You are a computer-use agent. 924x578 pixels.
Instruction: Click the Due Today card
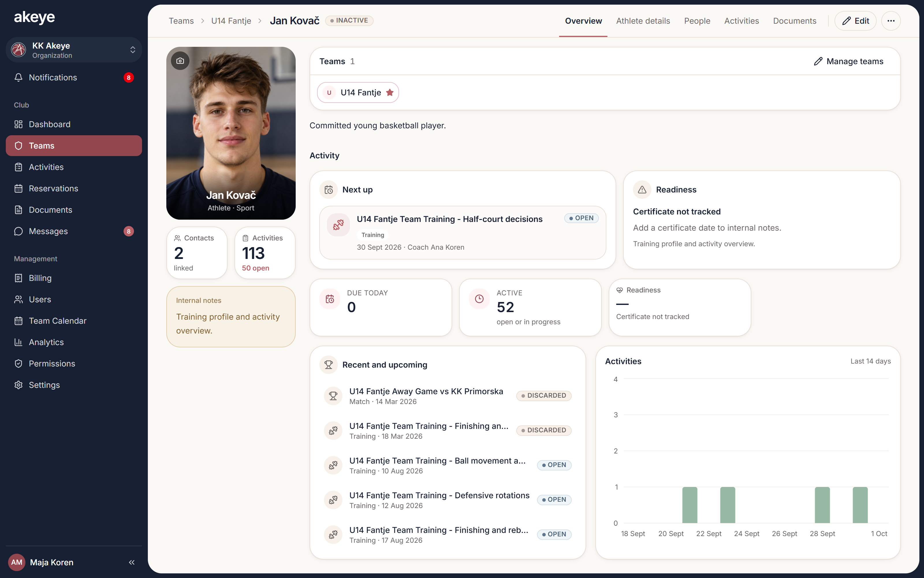click(380, 307)
